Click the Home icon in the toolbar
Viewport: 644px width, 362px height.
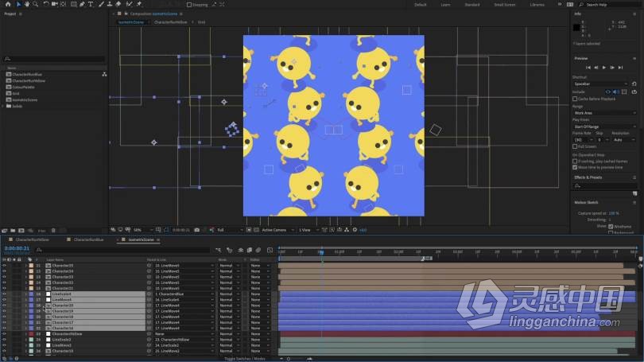(8, 4)
